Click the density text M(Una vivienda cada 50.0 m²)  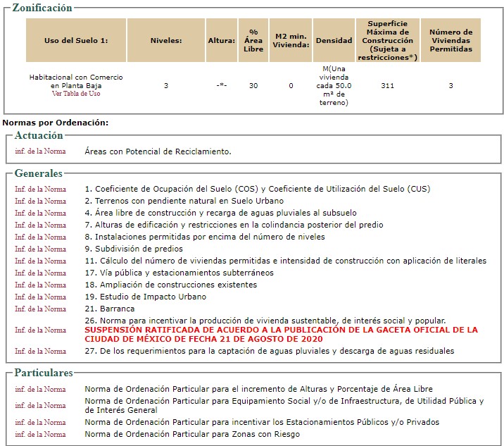(x=334, y=85)
